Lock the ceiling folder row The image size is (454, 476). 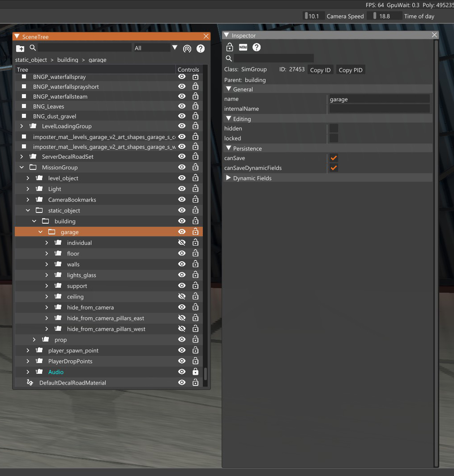(x=195, y=296)
